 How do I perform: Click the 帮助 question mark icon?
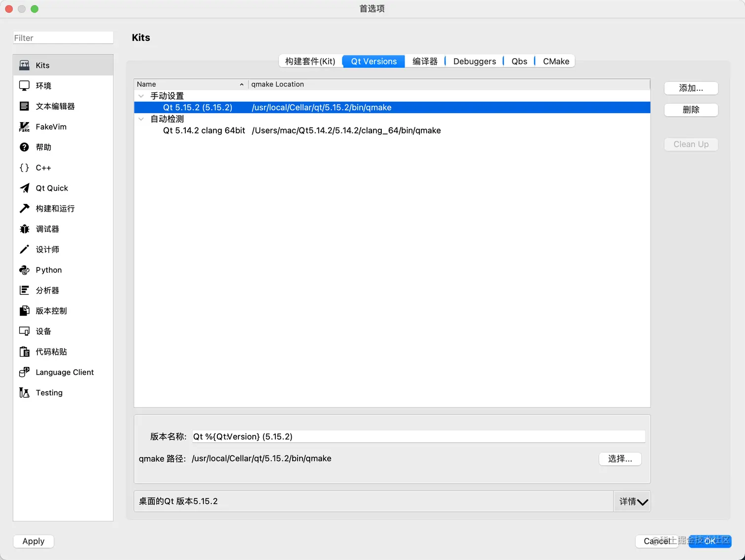(24, 147)
